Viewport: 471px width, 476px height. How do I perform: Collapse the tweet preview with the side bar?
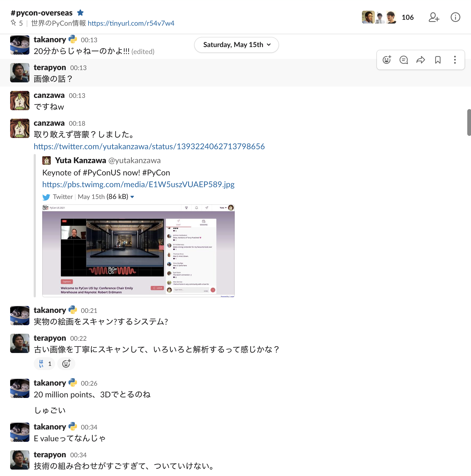click(x=35, y=227)
